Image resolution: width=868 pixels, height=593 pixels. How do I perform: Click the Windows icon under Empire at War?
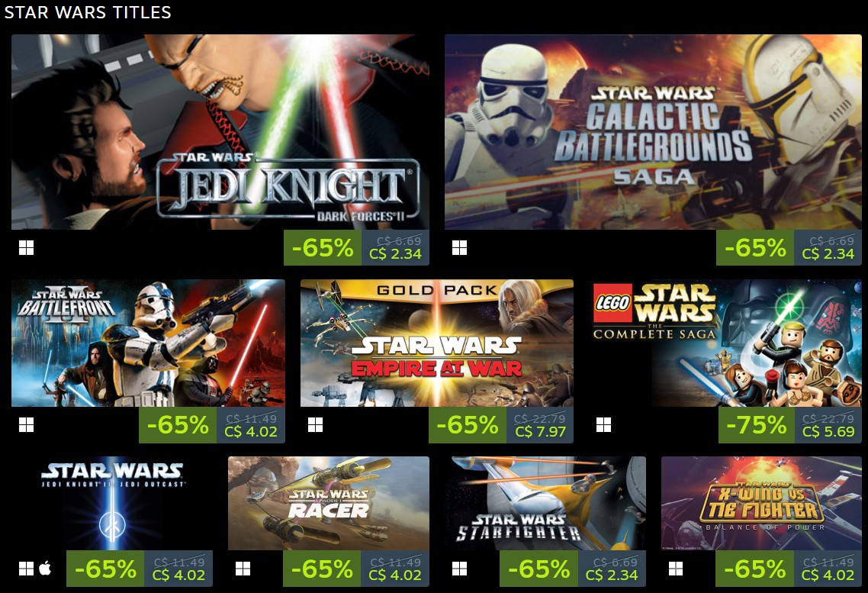(315, 424)
